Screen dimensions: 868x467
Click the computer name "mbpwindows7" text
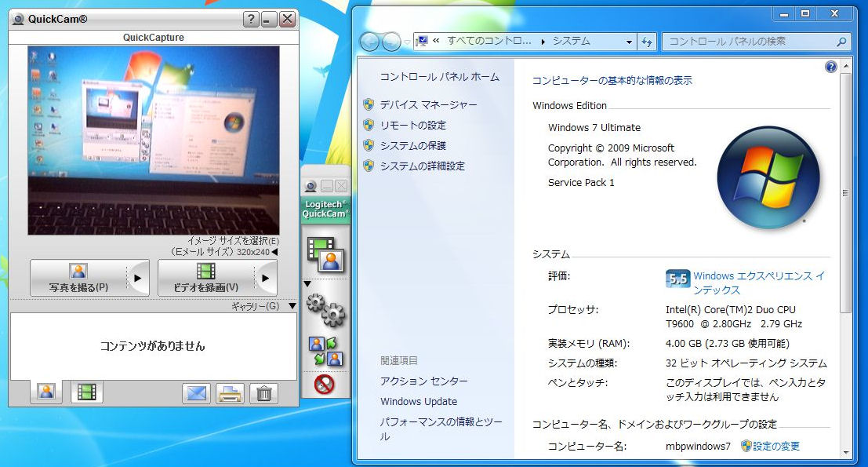(698, 446)
